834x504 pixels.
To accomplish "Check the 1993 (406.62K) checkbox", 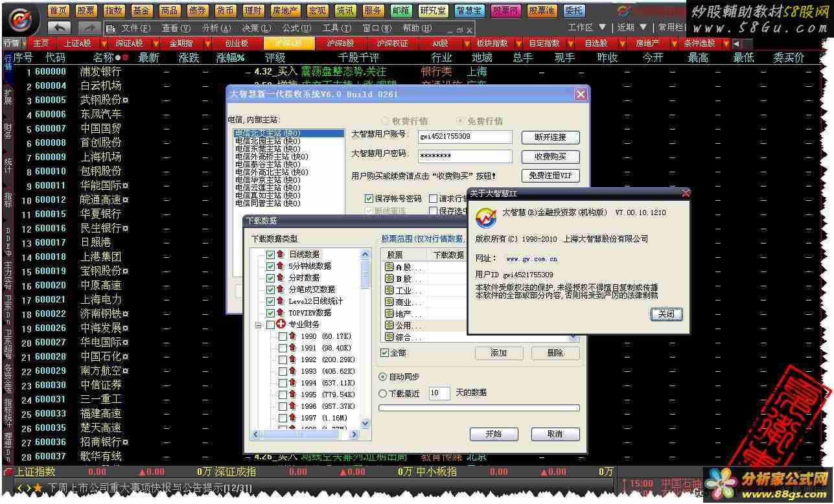I will pyautogui.click(x=283, y=371).
